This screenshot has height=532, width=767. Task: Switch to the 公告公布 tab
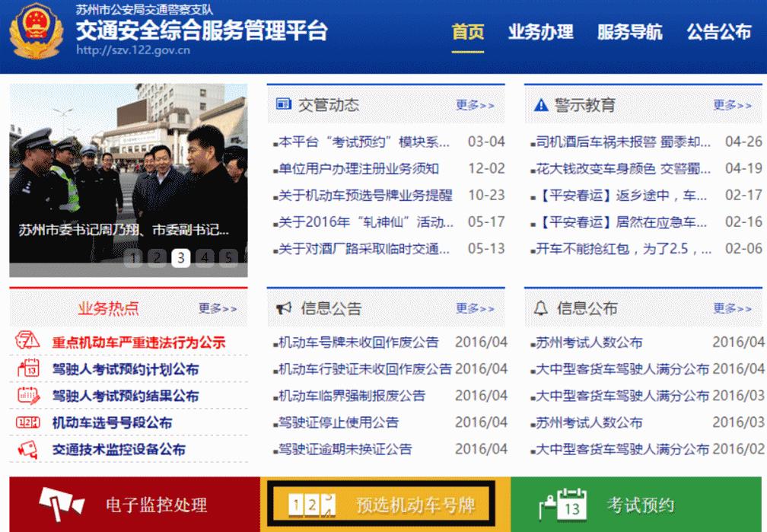pyautogui.click(x=720, y=33)
